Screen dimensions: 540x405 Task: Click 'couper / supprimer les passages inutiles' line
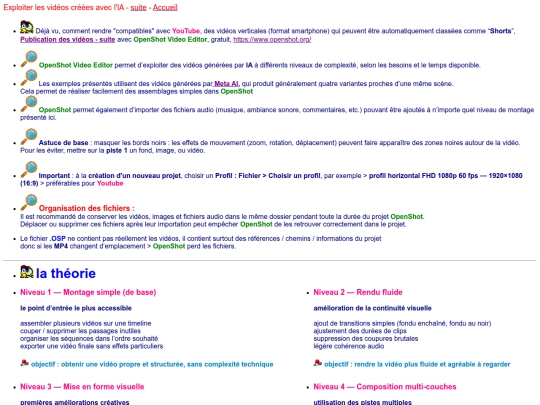(x=80, y=331)
